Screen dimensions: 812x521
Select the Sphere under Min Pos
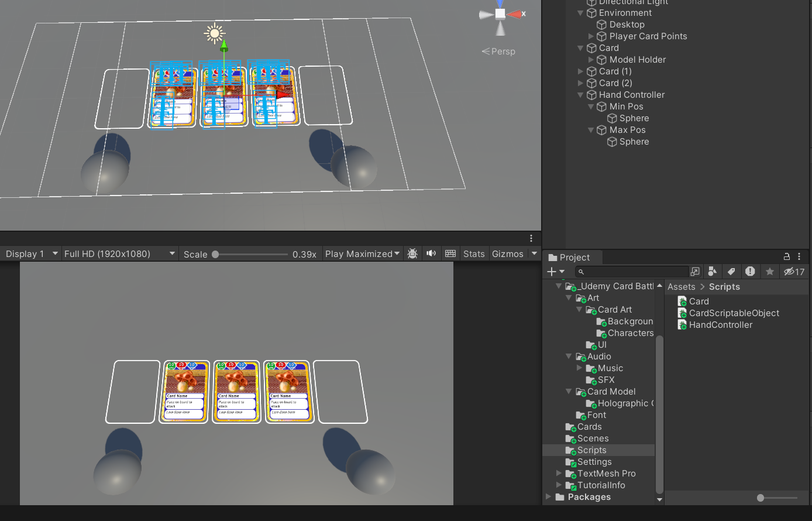pyautogui.click(x=634, y=118)
